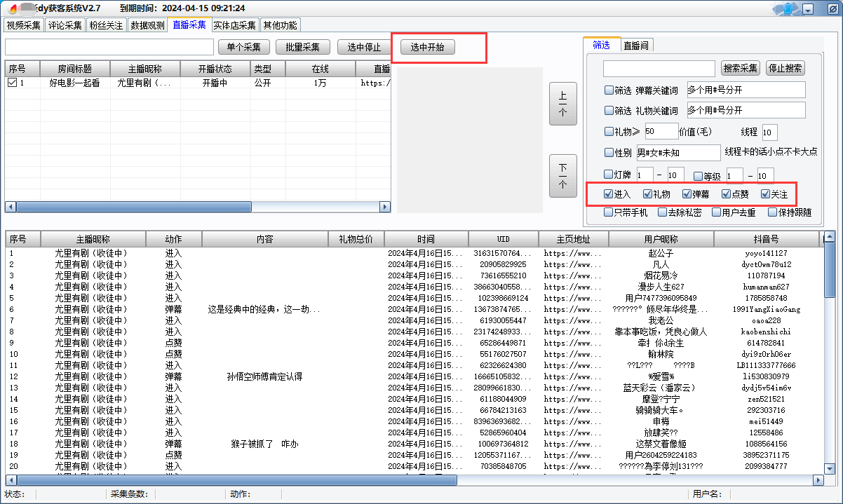
Task: Focus the search box beside 搜索采集
Action: click(x=659, y=69)
